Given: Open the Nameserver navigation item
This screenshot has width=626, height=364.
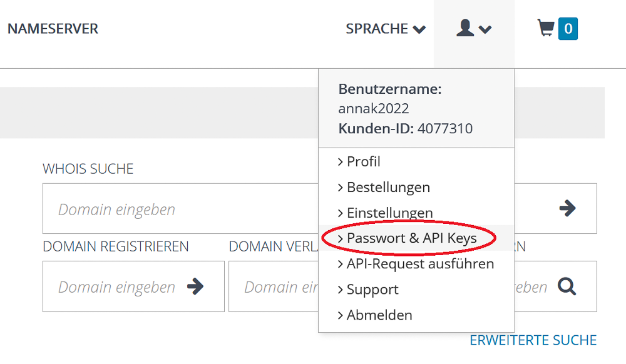Looking at the screenshot, I should coord(53,29).
